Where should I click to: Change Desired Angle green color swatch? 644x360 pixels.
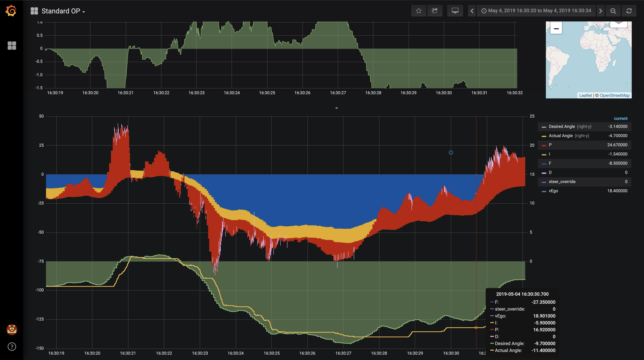[x=544, y=127]
